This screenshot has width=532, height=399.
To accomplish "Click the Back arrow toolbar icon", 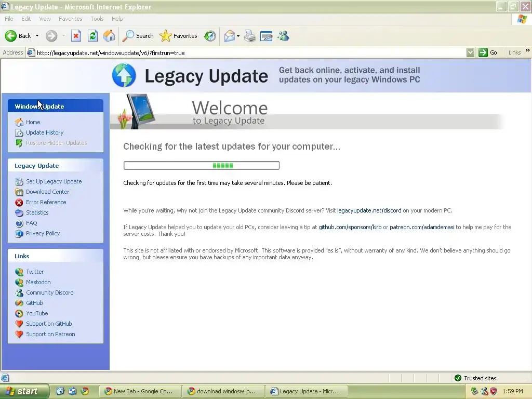I will click(x=10, y=36).
